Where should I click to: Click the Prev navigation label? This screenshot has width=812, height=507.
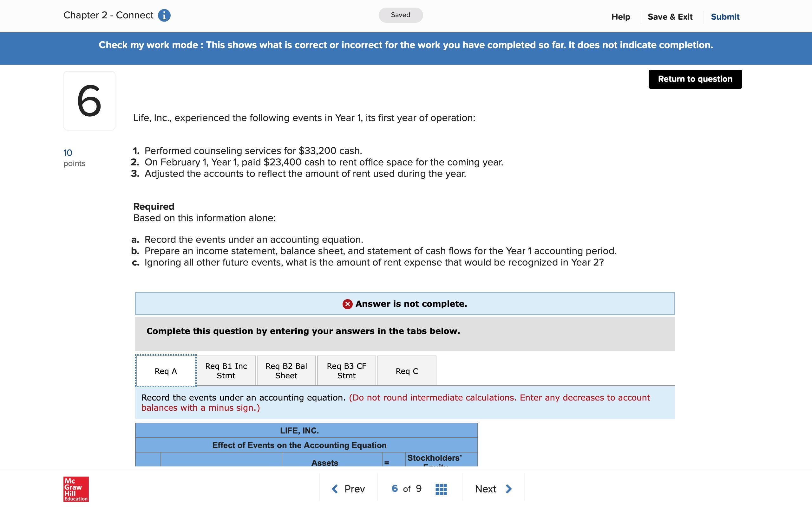coord(354,489)
